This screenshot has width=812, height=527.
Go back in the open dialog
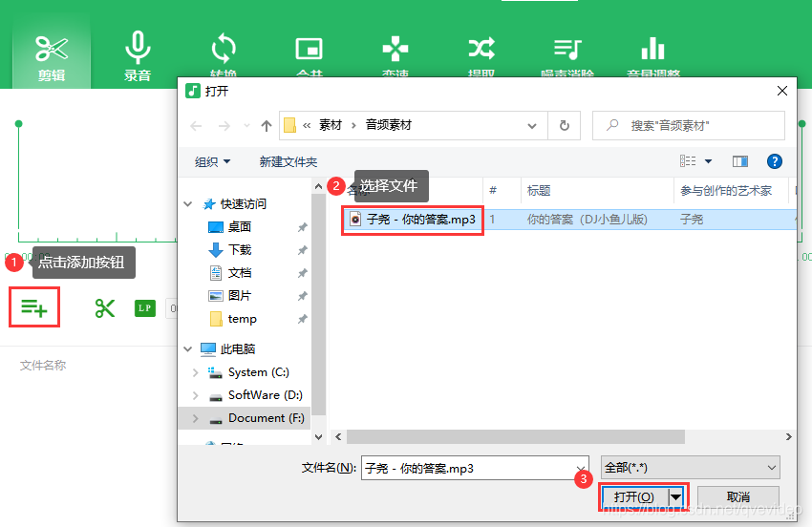tap(196, 126)
